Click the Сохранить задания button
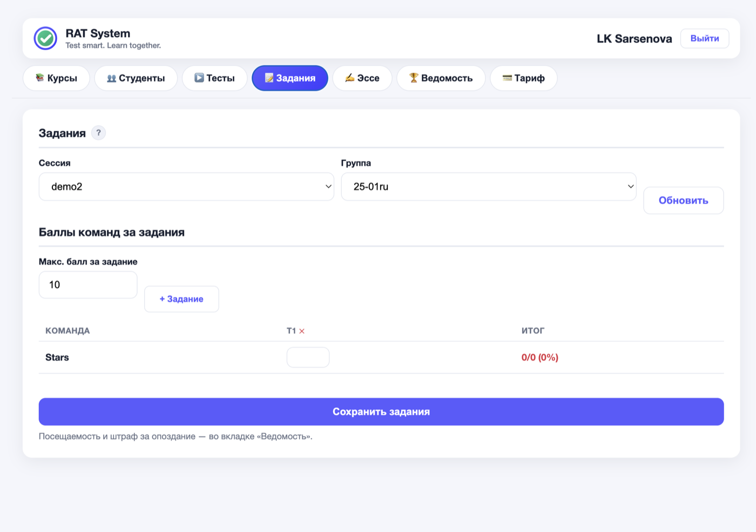 click(381, 412)
